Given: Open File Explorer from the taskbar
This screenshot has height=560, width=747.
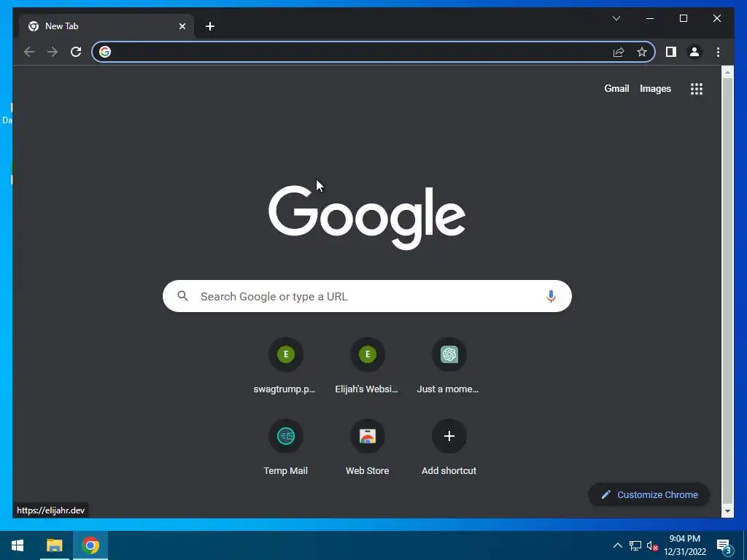Looking at the screenshot, I should point(54,545).
